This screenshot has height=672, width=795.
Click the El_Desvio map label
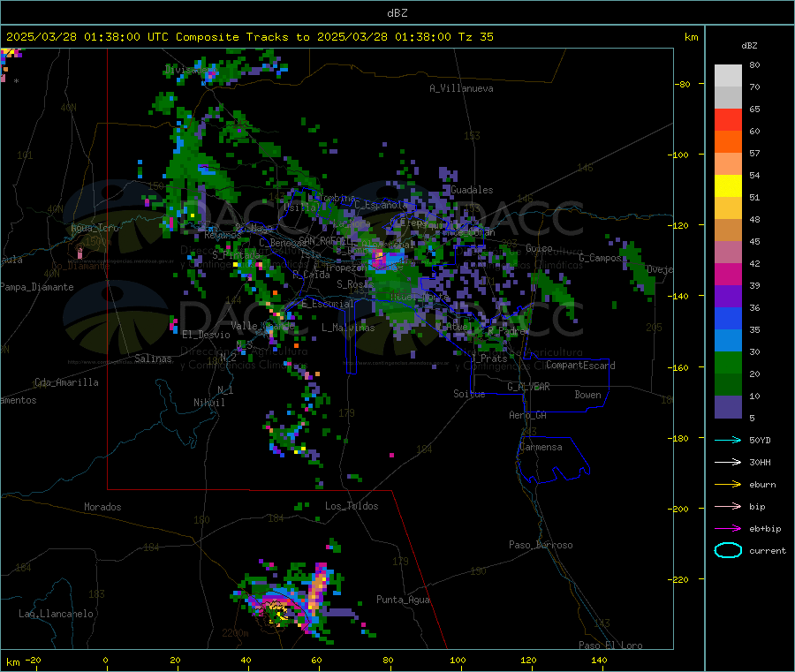point(206,335)
